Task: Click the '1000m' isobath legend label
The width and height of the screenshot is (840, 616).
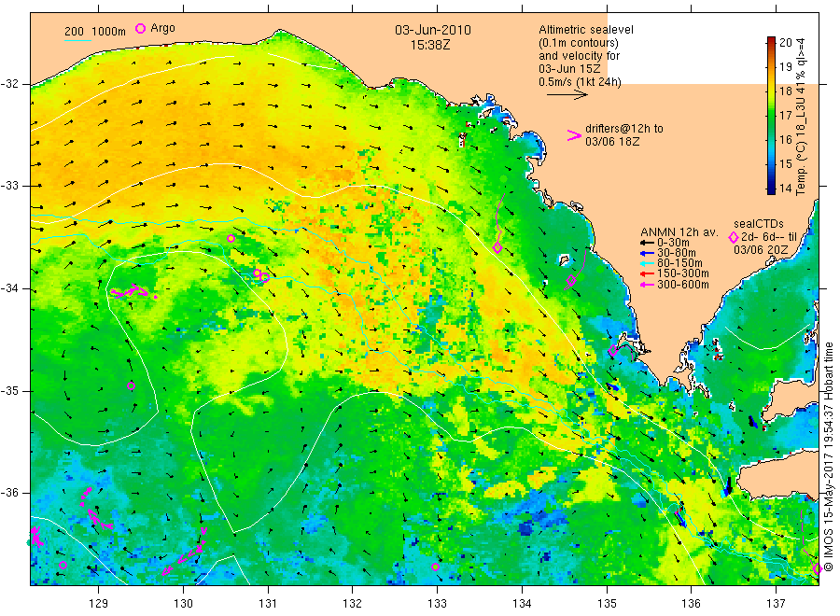Action: (x=109, y=32)
